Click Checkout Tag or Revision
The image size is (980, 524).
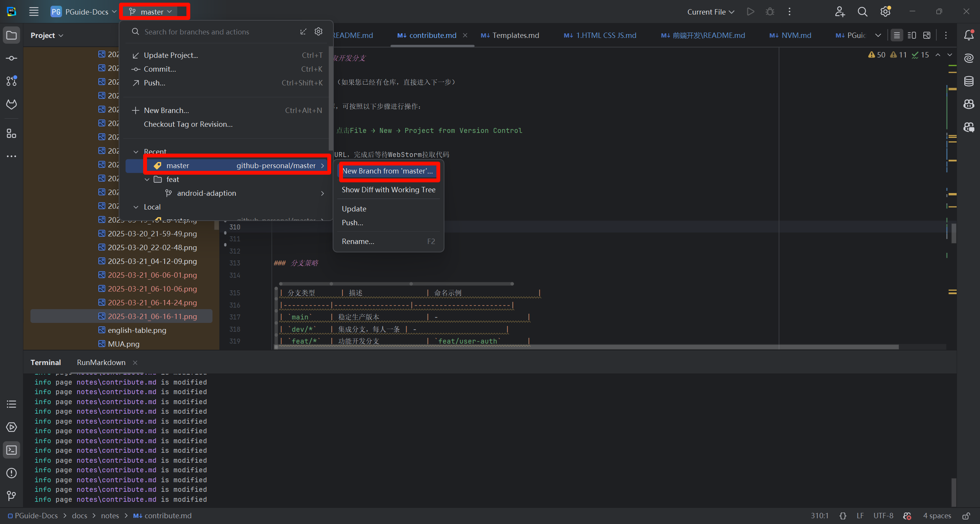pyautogui.click(x=188, y=124)
